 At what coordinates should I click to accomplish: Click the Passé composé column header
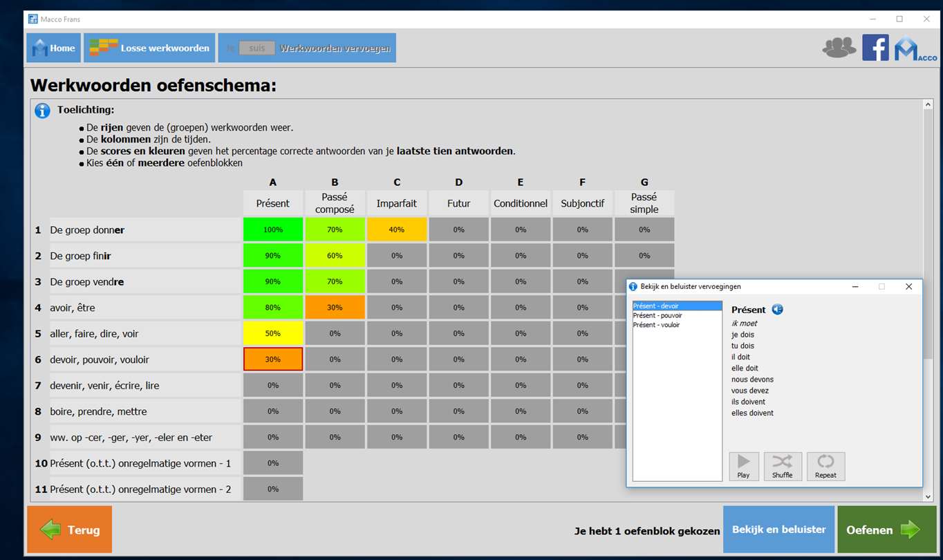coord(335,203)
